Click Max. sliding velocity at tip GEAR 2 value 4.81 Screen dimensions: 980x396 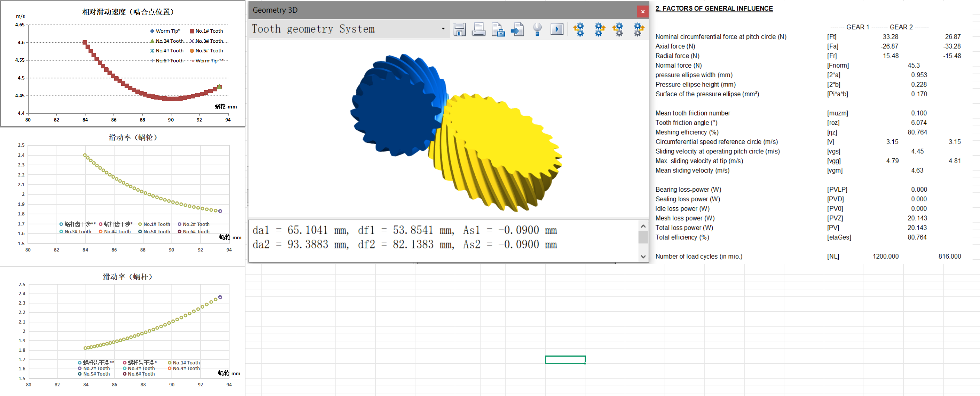pyautogui.click(x=954, y=161)
